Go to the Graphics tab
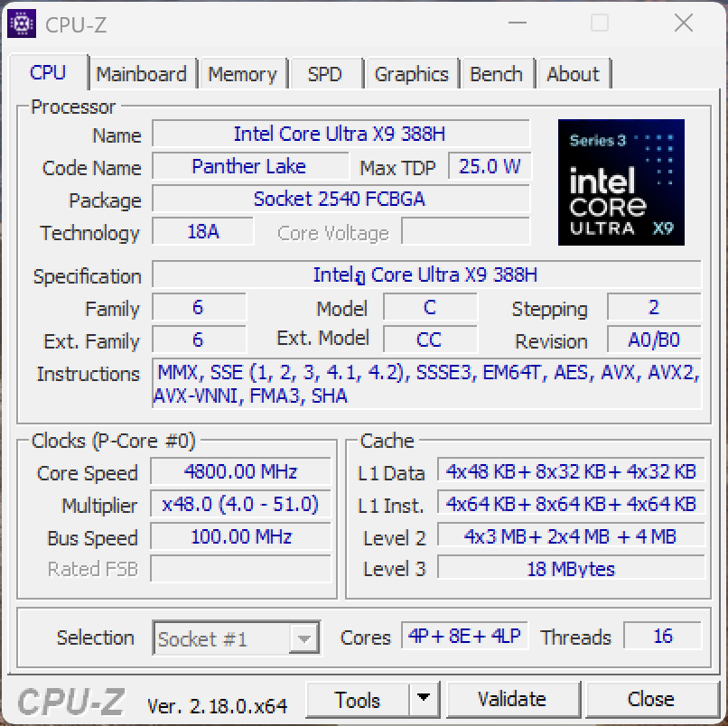The width and height of the screenshot is (728, 726). click(x=411, y=74)
